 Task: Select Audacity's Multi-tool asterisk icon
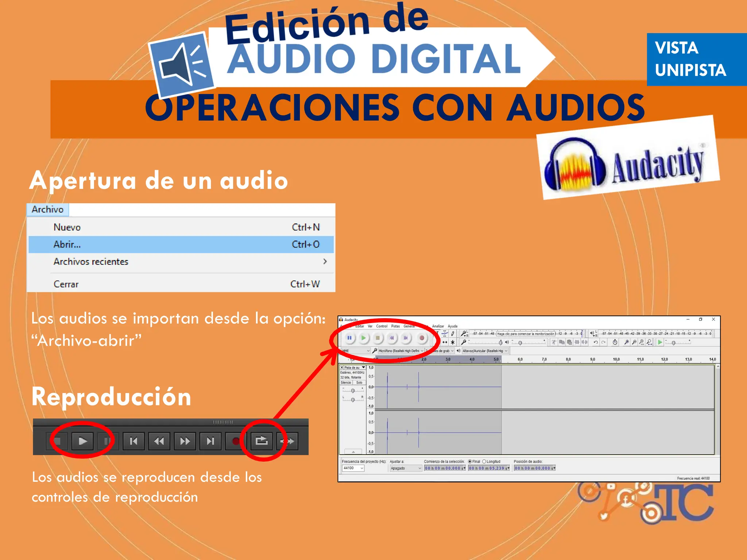pyautogui.click(x=453, y=342)
